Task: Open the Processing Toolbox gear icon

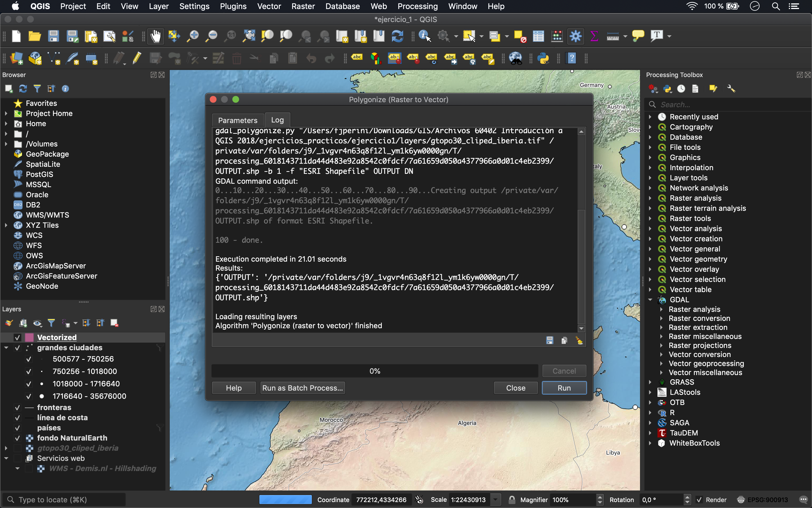Action: [575, 36]
